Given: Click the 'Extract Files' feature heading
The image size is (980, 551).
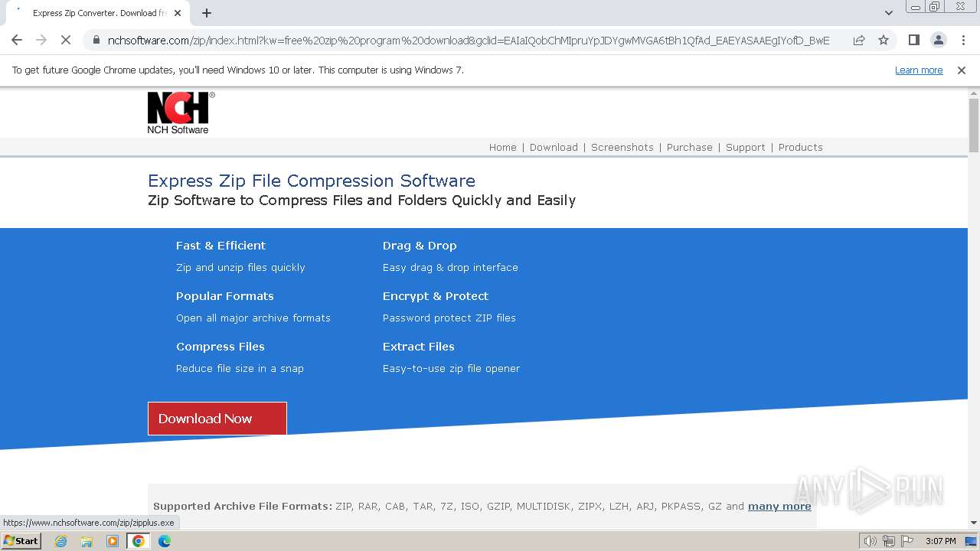Looking at the screenshot, I should (x=419, y=347).
